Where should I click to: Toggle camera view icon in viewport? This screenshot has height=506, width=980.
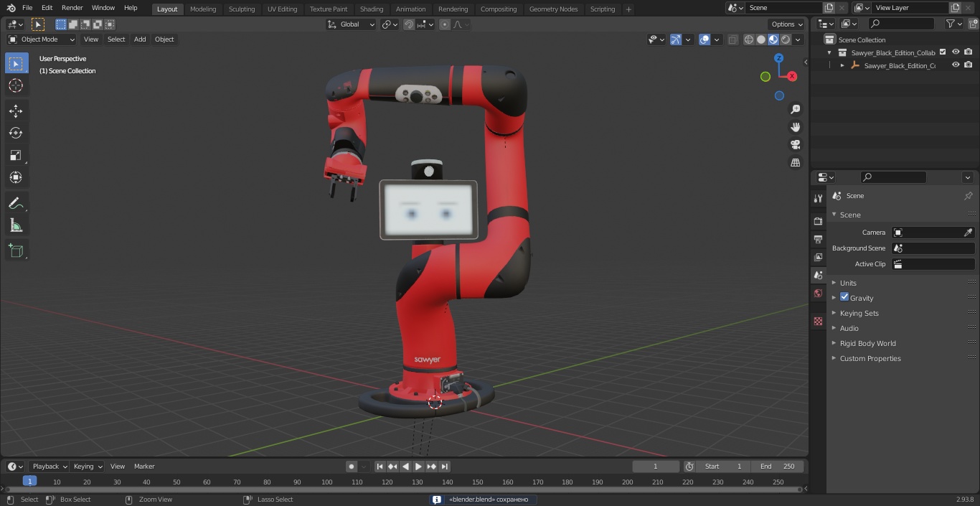pyautogui.click(x=795, y=145)
